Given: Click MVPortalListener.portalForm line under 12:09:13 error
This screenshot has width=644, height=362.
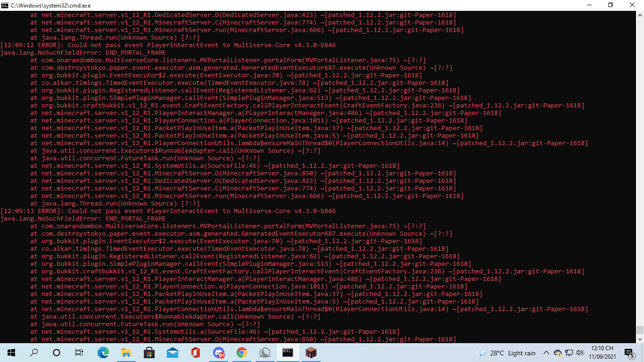Looking at the screenshot, I should click(x=228, y=226).
